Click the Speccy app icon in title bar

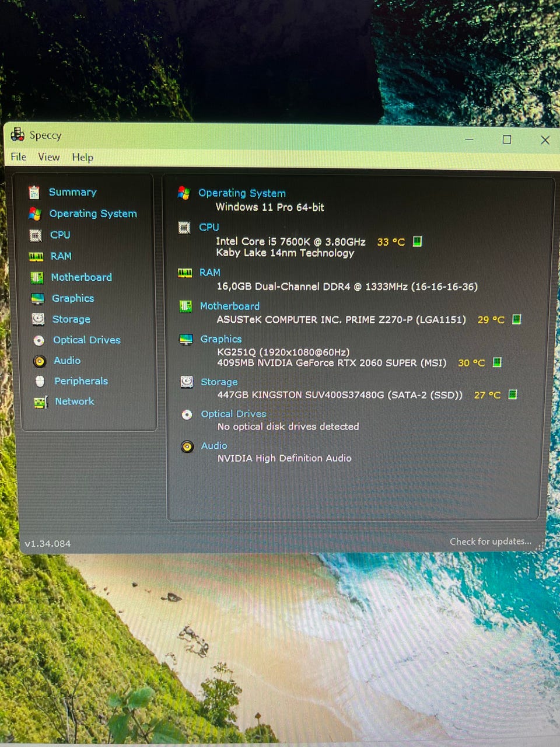coord(17,135)
